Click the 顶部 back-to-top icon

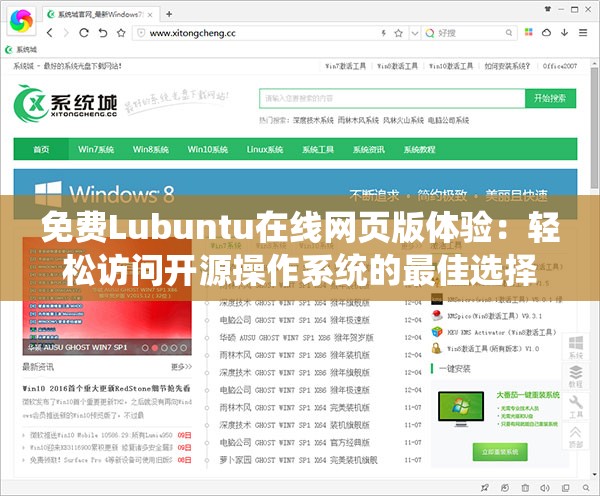[x=576, y=436]
